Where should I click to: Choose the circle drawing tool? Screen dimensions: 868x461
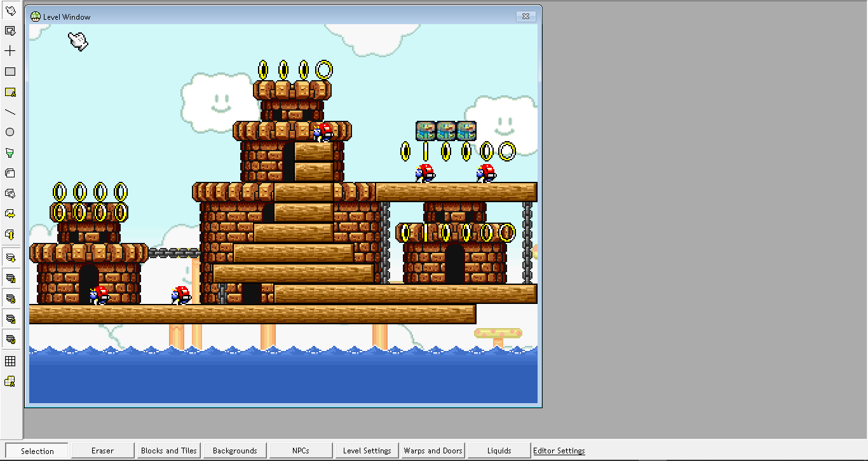pos(10,132)
